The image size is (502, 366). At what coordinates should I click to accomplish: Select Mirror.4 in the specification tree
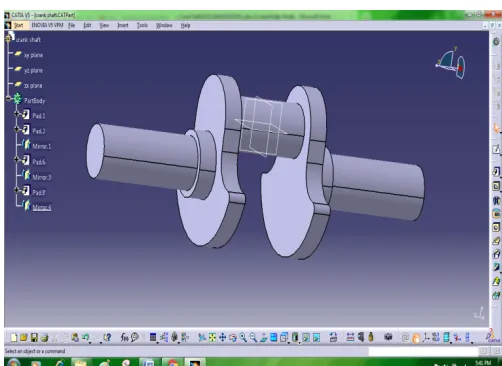42,207
